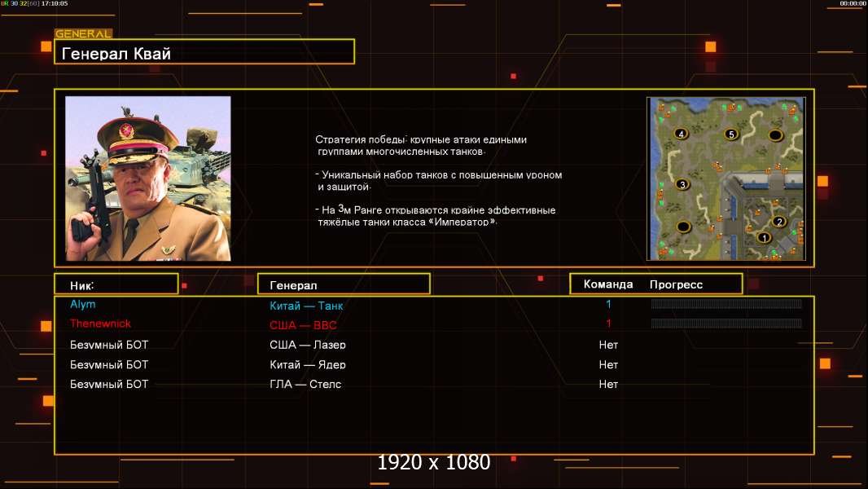Click the 17:10:05 clock at top left
The height and width of the screenshot is (489, 868).
coord(55,3)
